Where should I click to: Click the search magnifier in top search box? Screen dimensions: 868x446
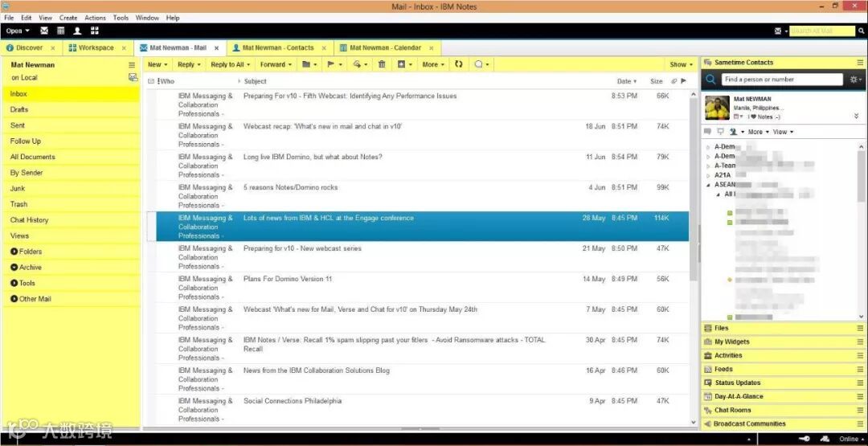pos(861,31)
